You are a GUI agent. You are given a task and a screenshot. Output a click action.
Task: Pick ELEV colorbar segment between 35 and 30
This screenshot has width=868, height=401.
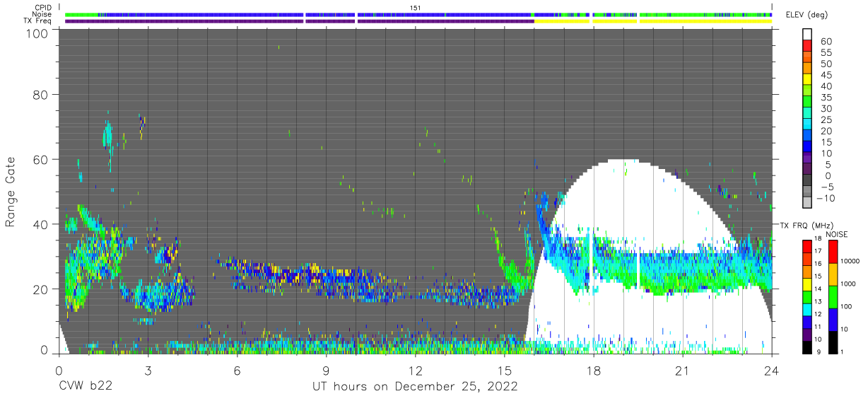(x=807, y=101)
